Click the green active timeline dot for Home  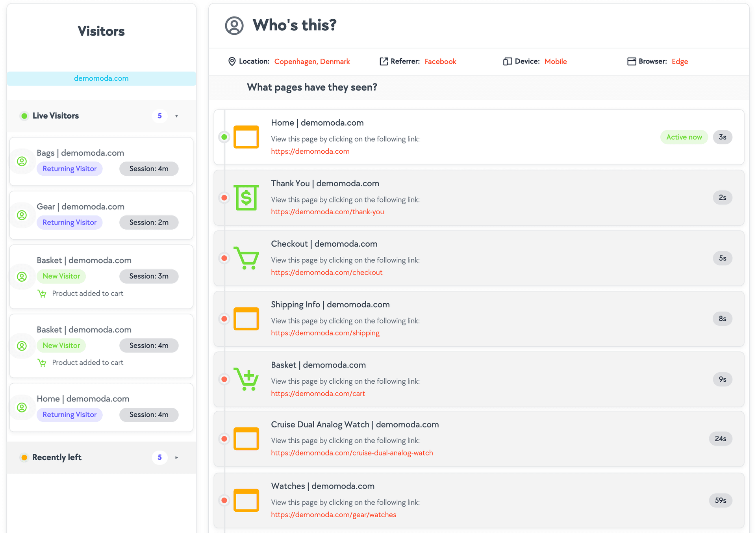(x=224, y=137)
